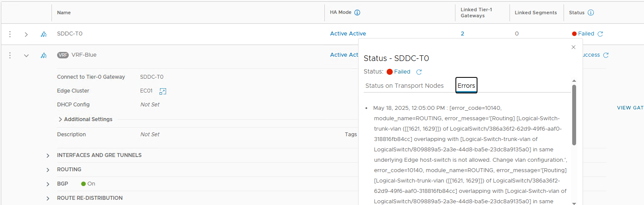Viewport: 644px width, 205px height.
Task: Open the SDDC-T0 Linked Tier-1 Gateways count
Action: (x=462, y=34)
